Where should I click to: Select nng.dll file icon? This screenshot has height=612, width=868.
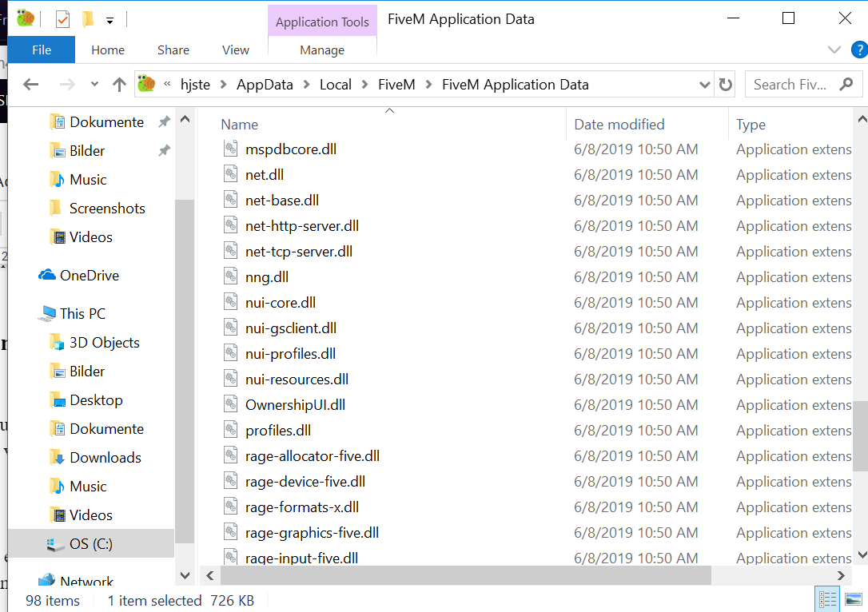[x=231, y=276]
